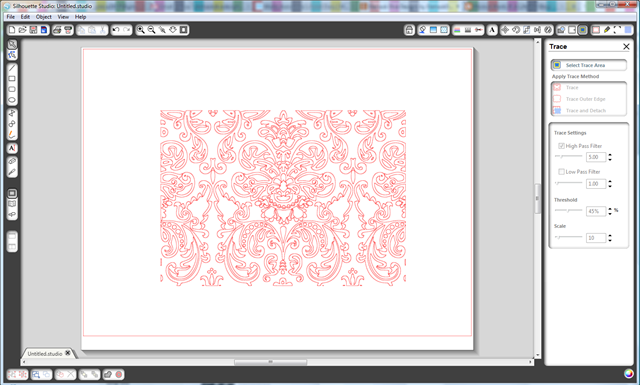The image size is (640, 385).
Task: Activate the Edit Points tool
Action: tap(12, 55)
